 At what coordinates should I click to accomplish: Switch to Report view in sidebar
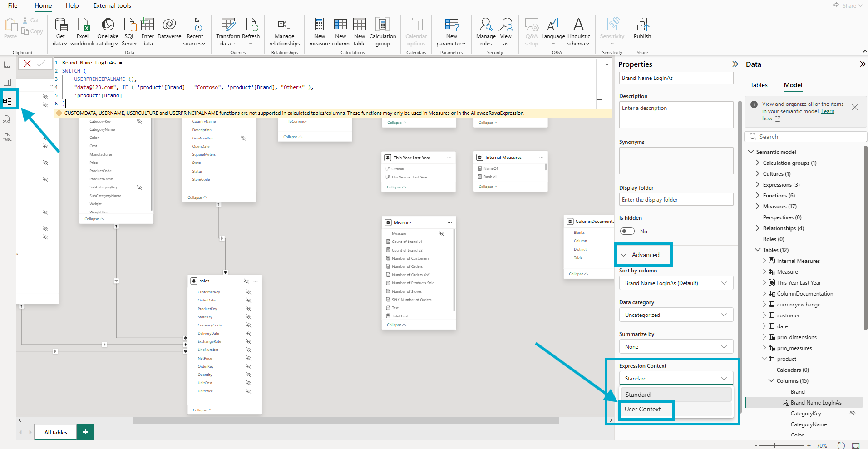point(7,64)
